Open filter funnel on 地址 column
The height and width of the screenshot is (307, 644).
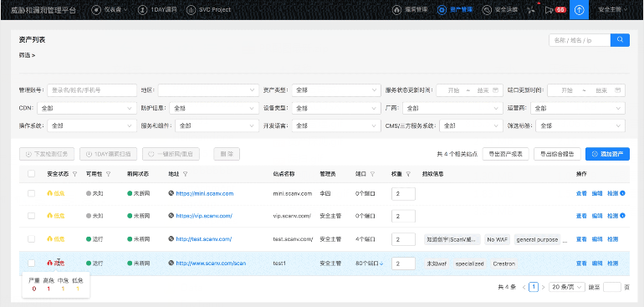coord(185,174)
